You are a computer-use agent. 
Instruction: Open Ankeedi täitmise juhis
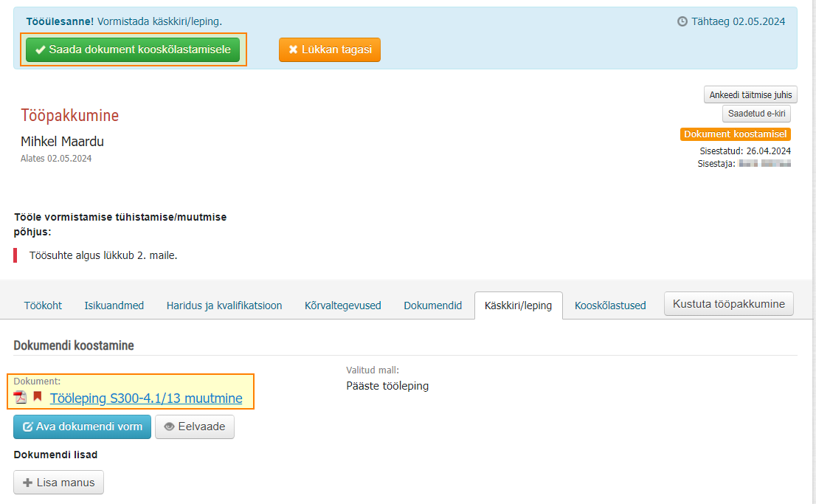click(750, 94)
